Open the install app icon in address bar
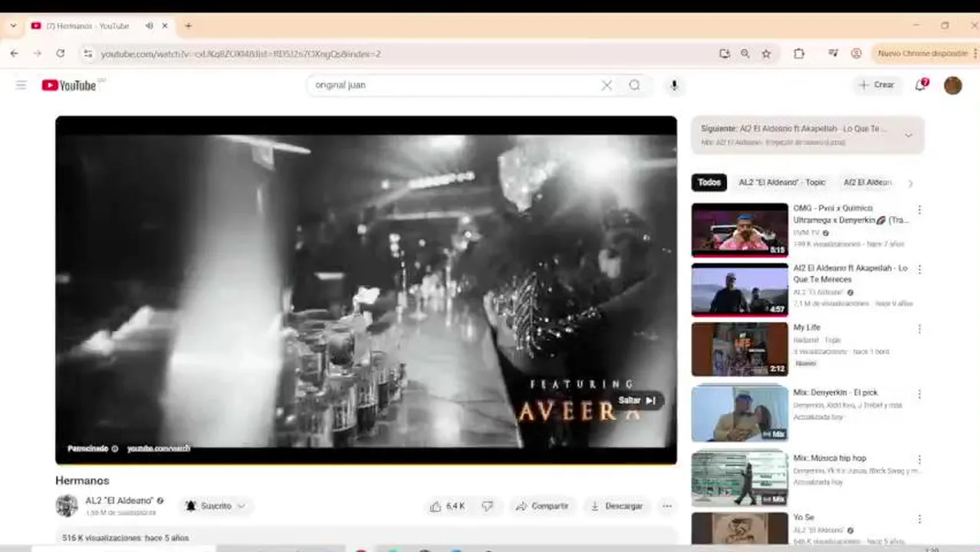980x552 pixels. (x=725, y=54)
